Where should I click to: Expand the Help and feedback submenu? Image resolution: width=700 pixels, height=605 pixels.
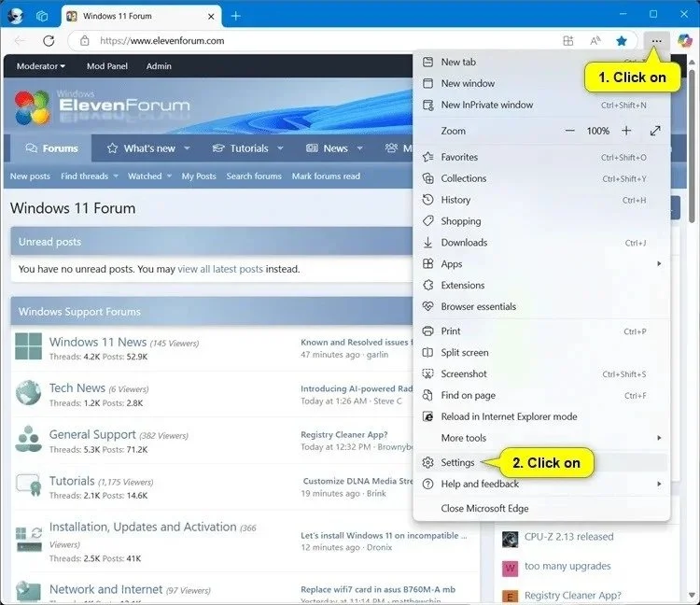click(541, 484)
